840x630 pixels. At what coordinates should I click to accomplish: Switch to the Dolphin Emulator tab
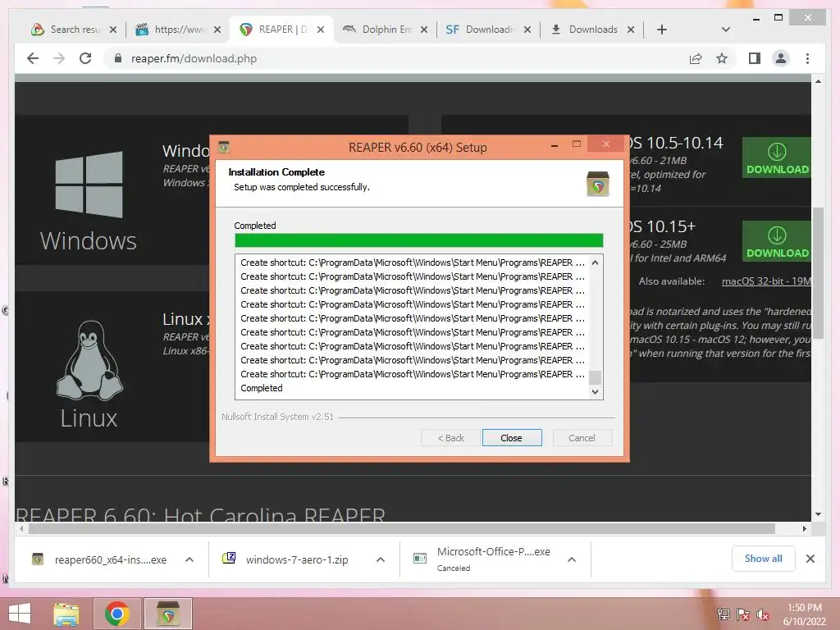pyautogui.click(x=386, y=30)
